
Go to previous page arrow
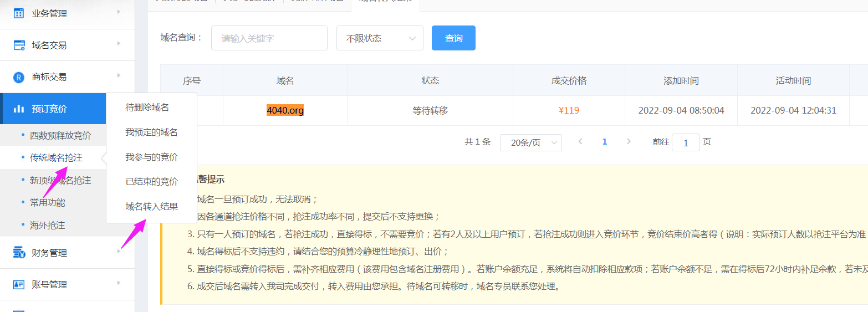coord(580,142)
